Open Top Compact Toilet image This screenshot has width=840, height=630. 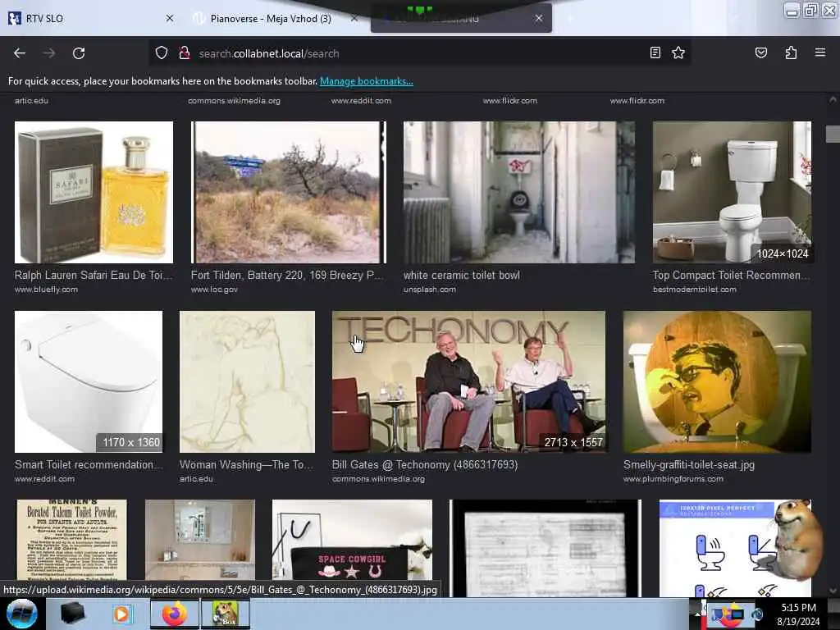point(732,192)
